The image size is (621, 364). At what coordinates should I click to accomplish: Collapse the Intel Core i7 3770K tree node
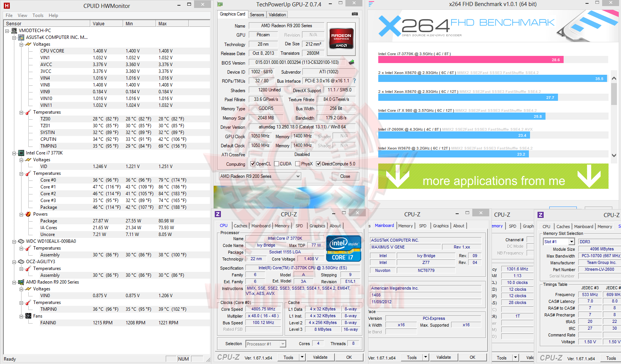[14, 153]
